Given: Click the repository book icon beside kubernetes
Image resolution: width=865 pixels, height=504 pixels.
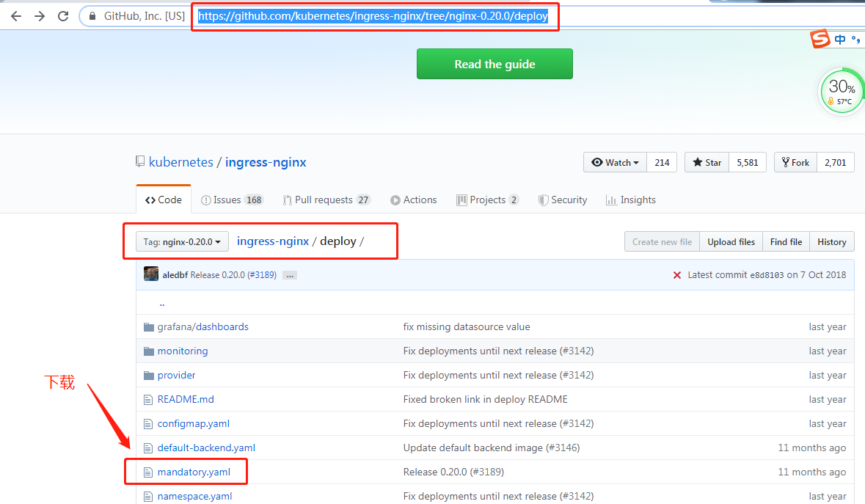Looking at the screenshot, I should [x=140, y=161].
